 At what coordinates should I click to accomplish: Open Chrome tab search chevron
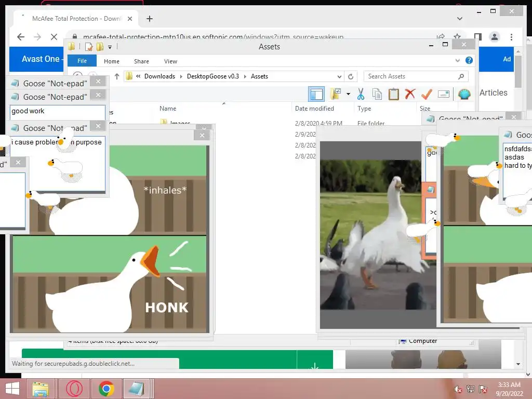460,18
